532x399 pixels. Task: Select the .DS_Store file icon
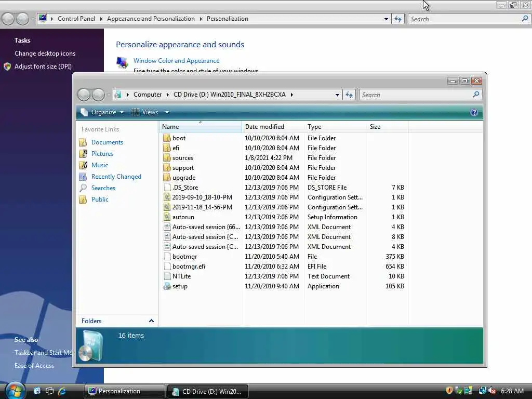(x=167, y=187)
